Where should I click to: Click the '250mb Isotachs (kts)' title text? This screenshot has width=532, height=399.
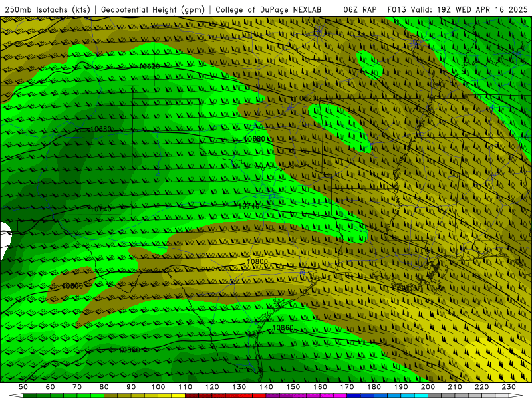tap(47, 10)
